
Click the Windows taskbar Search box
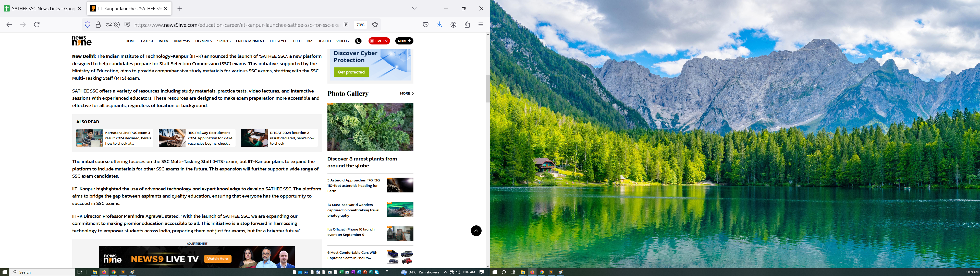coord(43,272)
